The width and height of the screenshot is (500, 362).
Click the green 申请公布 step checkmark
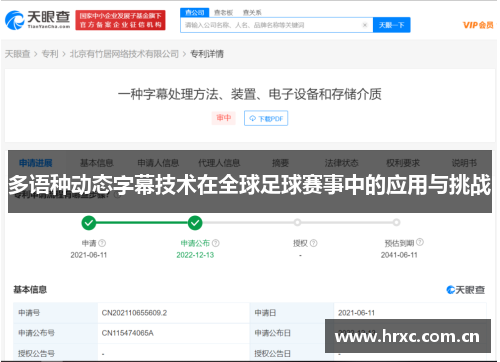coord(195,223)
